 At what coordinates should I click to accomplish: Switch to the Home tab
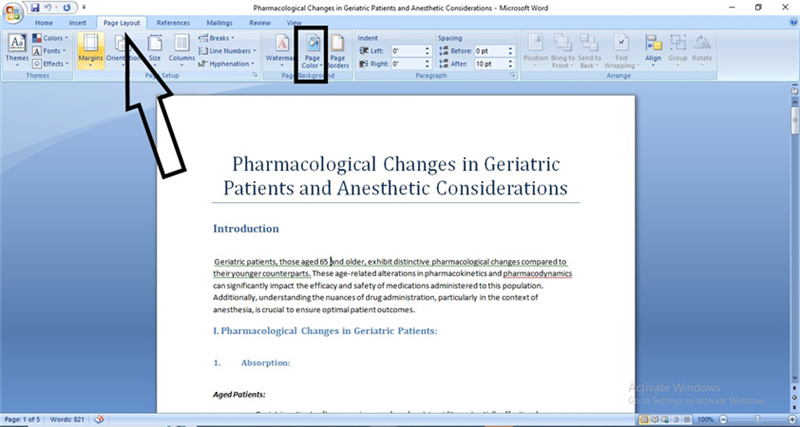click(x=44, y=23)
